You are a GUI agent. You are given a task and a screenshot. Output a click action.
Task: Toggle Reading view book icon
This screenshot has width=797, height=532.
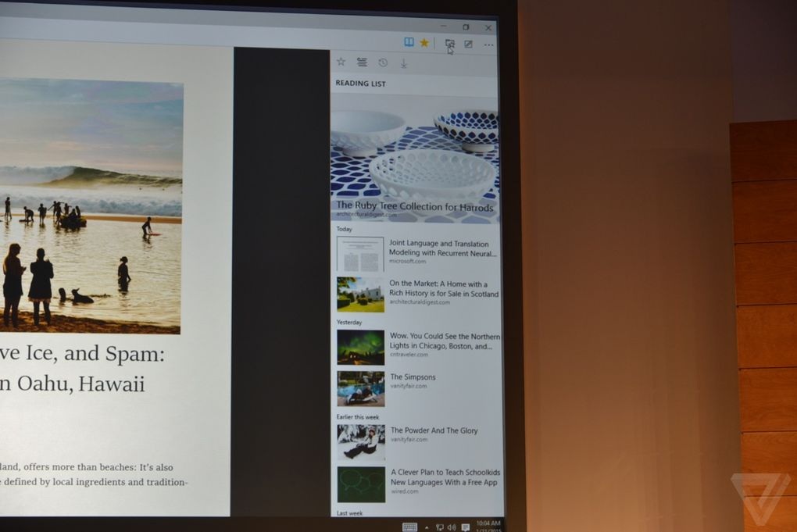click(409, 43)
